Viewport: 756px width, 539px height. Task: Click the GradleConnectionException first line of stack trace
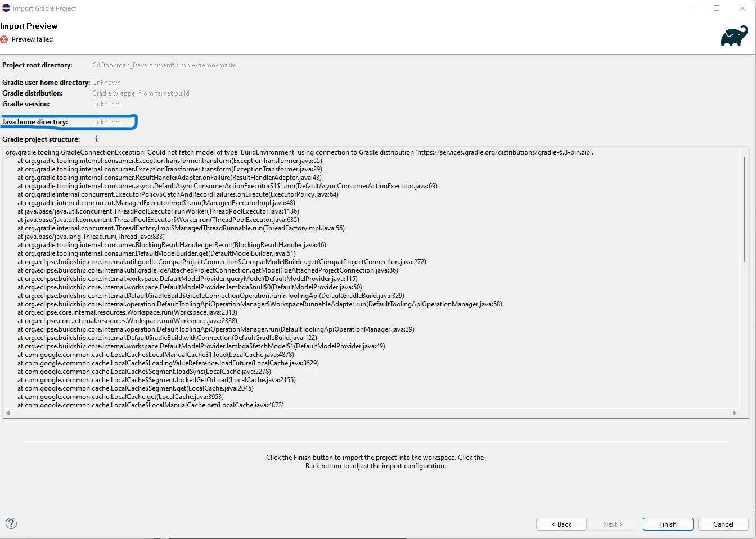(299, 152)
